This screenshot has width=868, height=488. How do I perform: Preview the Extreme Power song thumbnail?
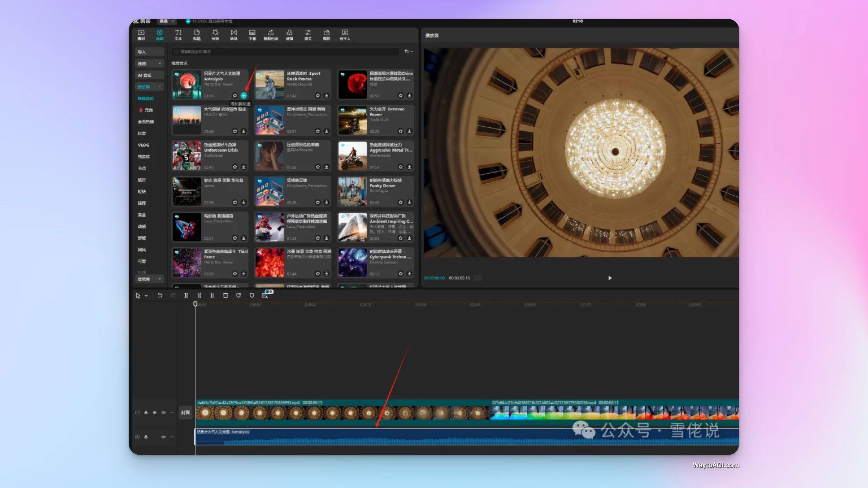pyautogui.click(x=352, y=120)
